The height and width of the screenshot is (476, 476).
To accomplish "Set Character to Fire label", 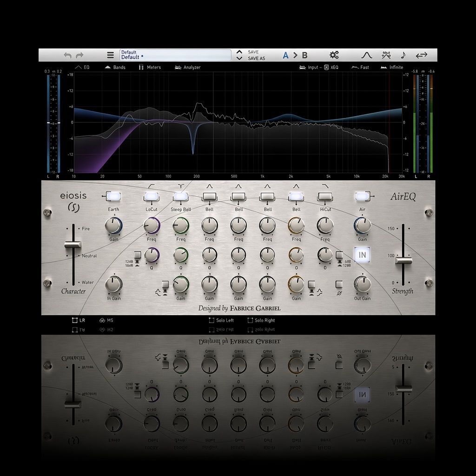I will (x=86, y=229).
